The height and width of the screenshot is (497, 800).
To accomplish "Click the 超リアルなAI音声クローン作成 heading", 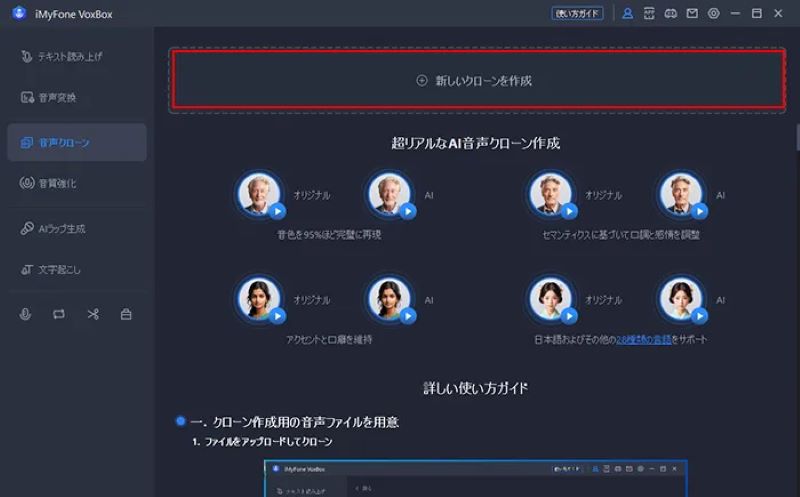I will (476, 143).
